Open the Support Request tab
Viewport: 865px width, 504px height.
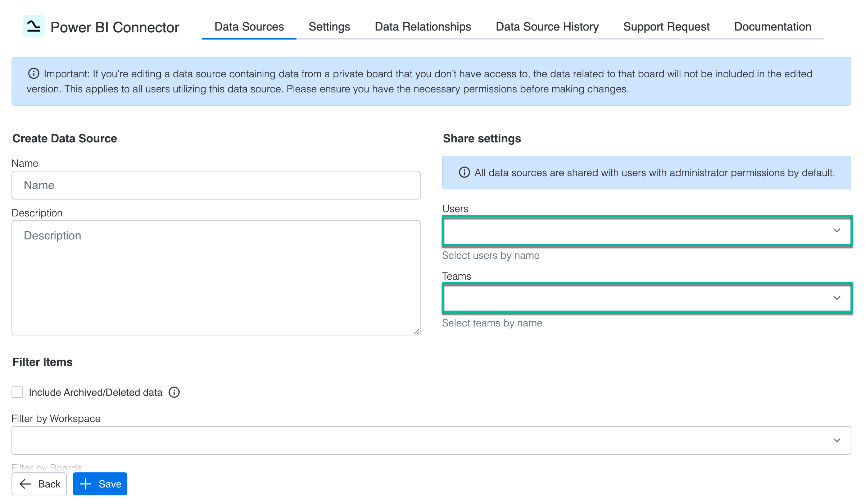click(666, 27)
